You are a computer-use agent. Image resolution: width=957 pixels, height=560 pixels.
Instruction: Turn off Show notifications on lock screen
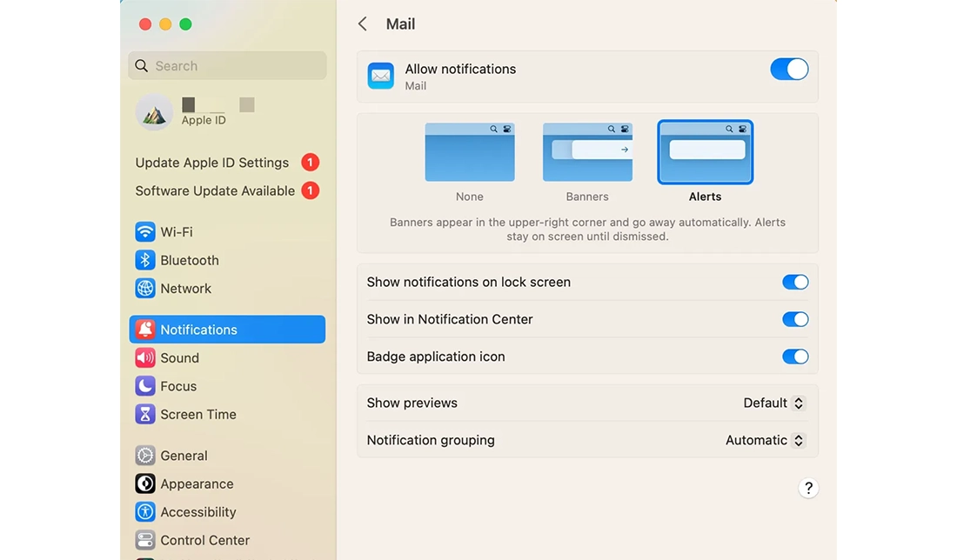pos(795,283)
